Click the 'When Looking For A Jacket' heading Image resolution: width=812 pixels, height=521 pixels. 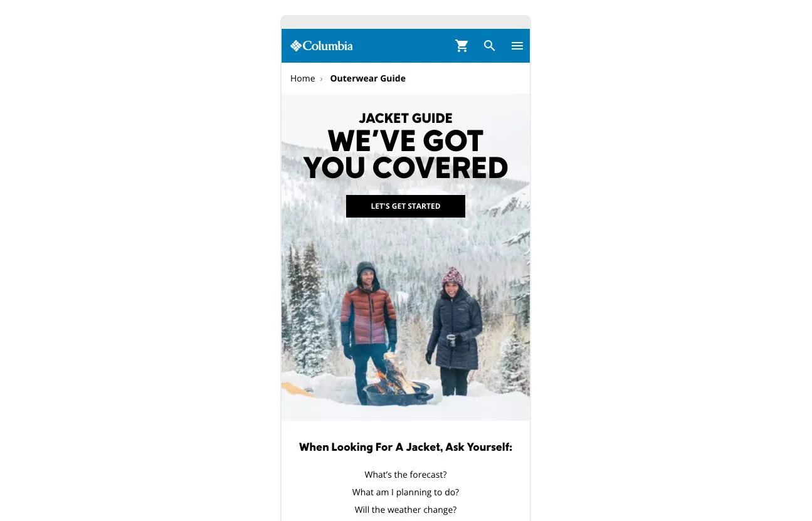(x=406, y=447)
